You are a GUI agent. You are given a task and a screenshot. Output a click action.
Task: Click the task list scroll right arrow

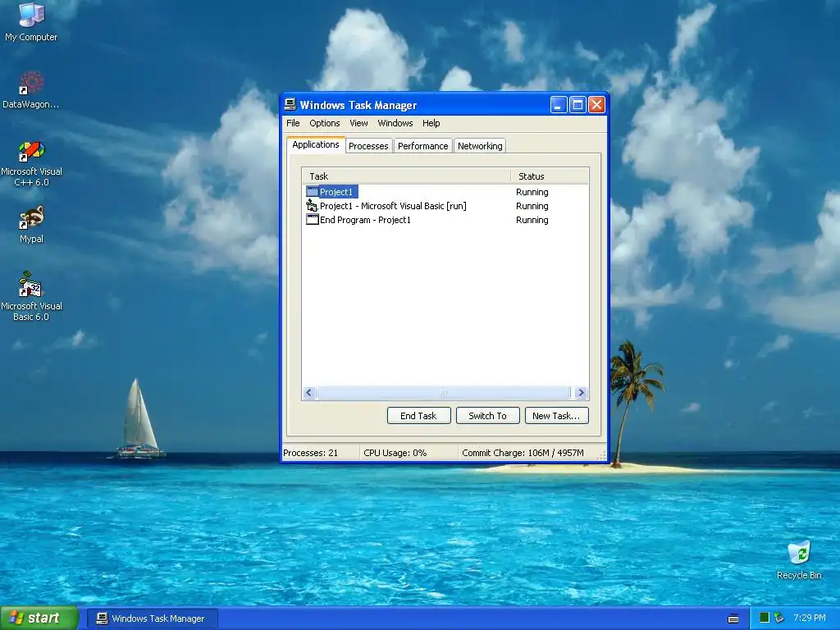(x=582, y=393)
